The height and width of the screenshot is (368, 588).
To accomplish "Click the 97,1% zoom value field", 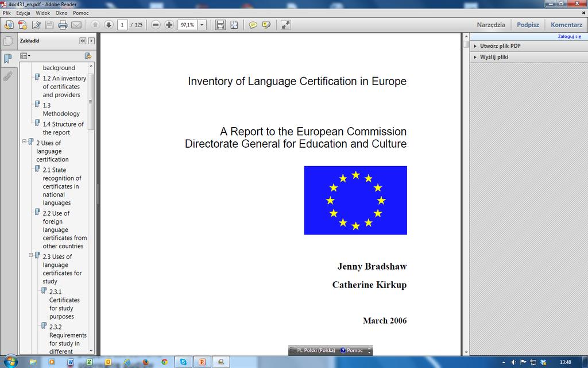I will click(188, 25).
